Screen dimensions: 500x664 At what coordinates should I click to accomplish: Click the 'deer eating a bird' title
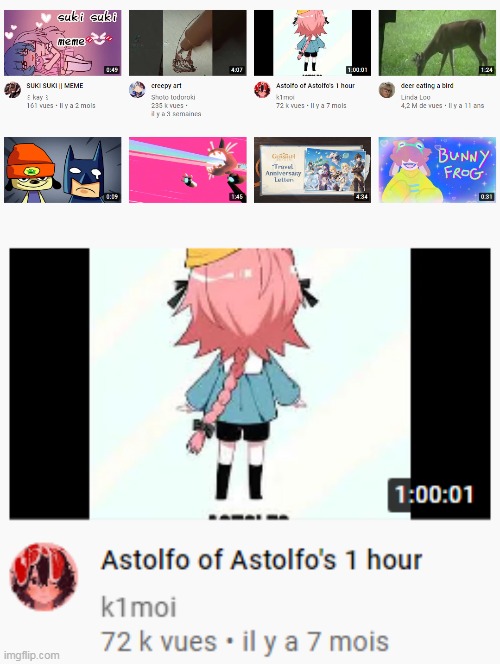click(427, 86)
